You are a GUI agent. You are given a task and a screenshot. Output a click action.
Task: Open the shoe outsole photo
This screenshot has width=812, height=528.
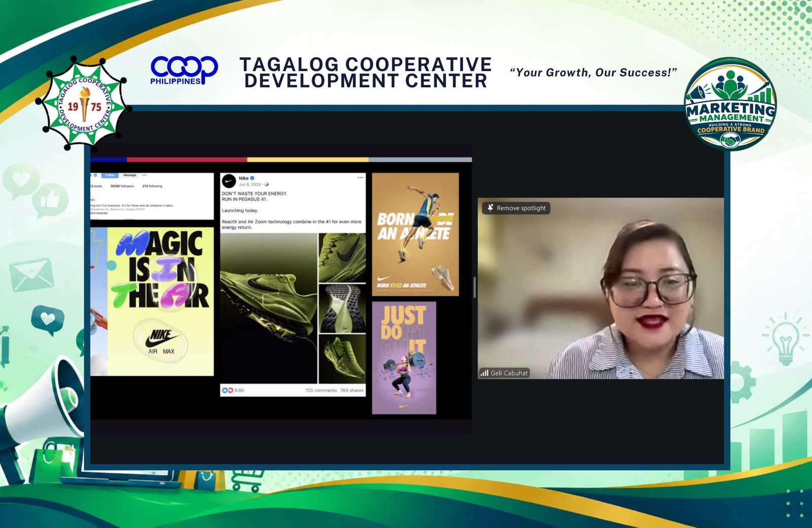(x=342, y=309)
